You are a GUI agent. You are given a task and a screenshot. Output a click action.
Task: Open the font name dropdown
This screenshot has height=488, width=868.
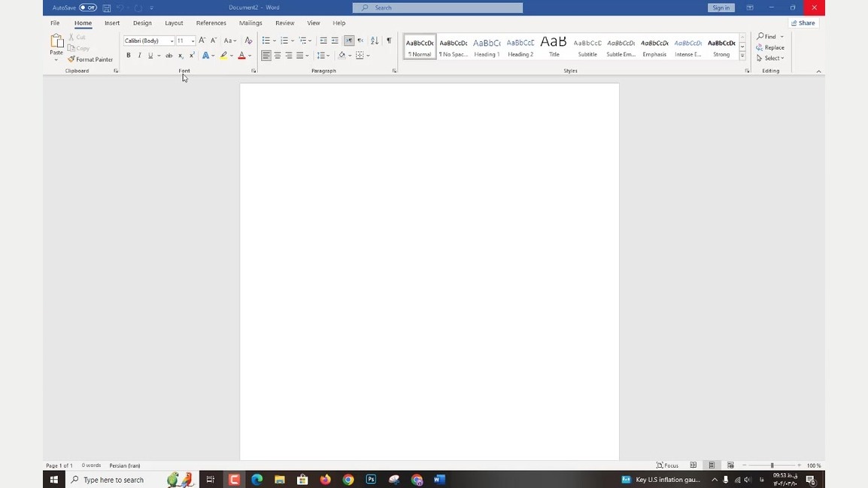point(171,41)
